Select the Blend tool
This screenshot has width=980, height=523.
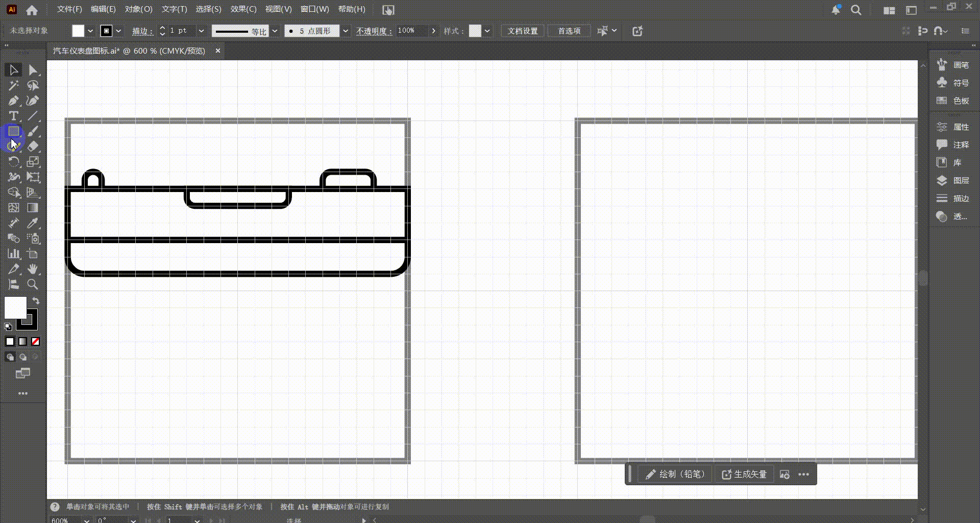13,239
